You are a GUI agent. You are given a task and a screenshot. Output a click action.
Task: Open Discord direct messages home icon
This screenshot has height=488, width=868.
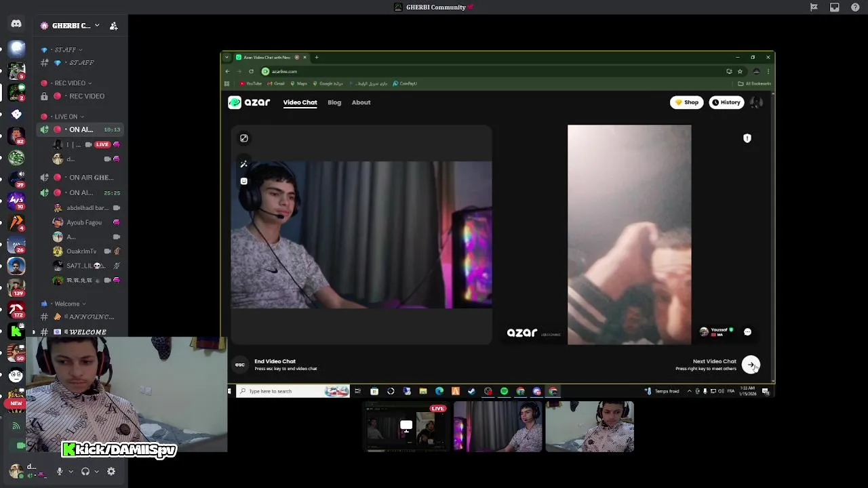(16, 24)
